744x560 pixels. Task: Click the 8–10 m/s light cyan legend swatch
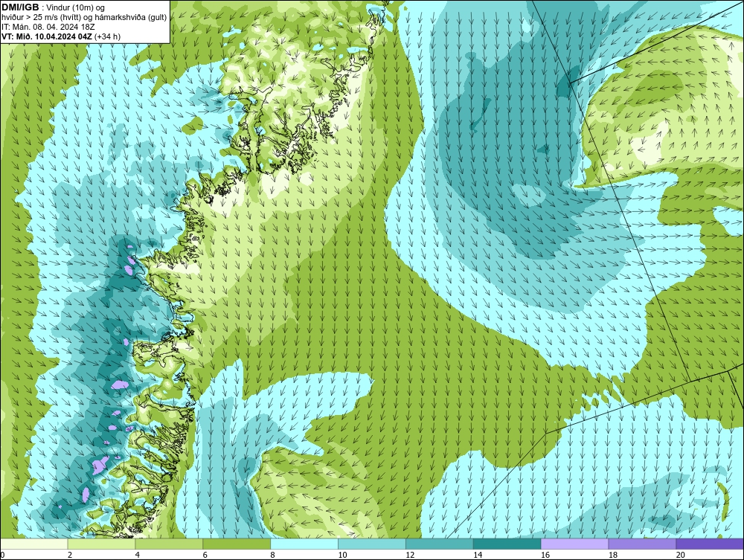(x=304, y=544)
